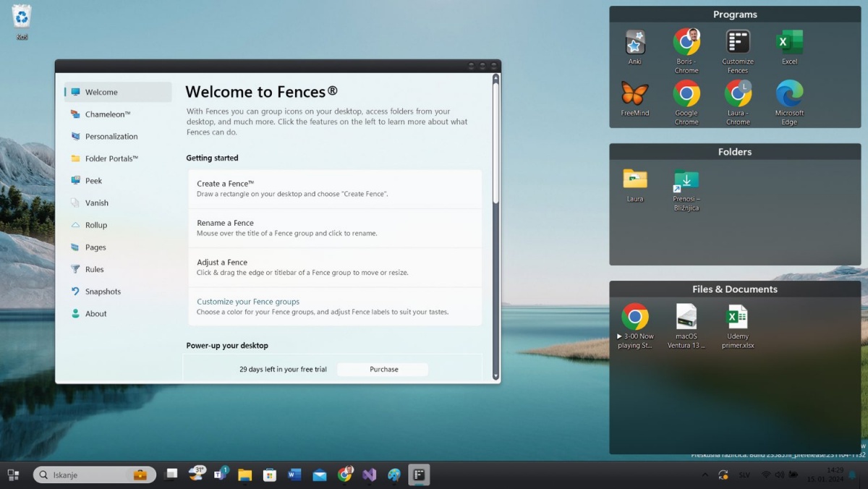Screen dimensions: 868x489
Task: Open Word from the taskbar
Action: pos(294,475)
